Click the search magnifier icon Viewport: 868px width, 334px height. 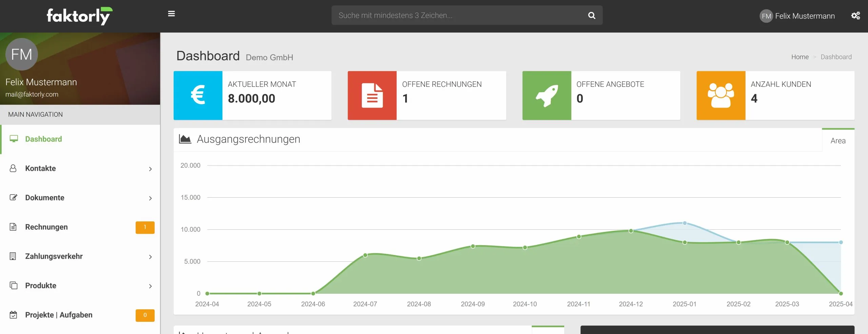[x=592, y=15]
